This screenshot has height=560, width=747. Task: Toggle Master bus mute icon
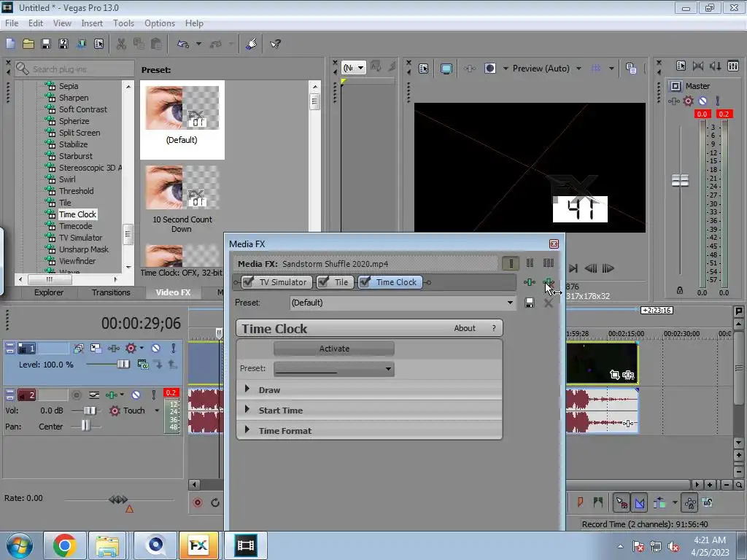pos(703,101)
